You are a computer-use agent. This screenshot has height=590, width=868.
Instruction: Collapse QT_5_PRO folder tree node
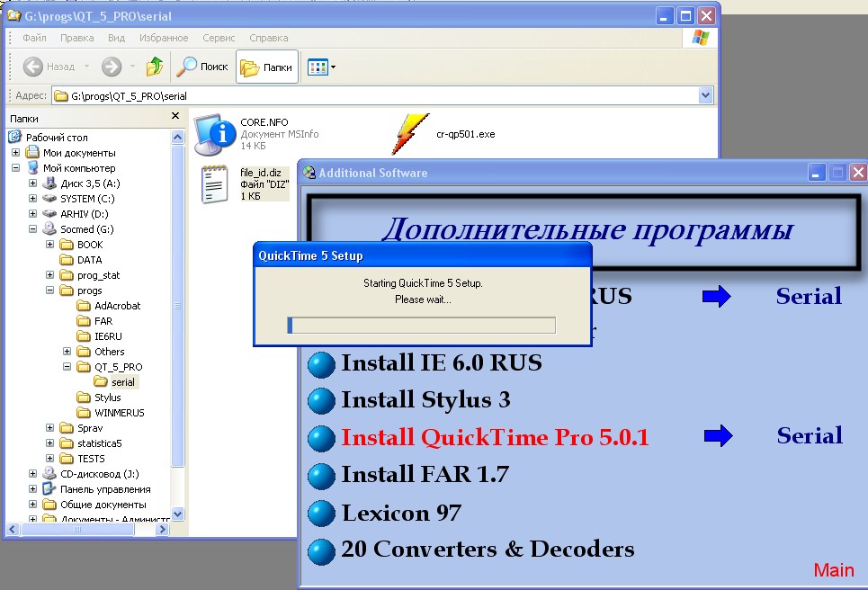pos(67,366)
